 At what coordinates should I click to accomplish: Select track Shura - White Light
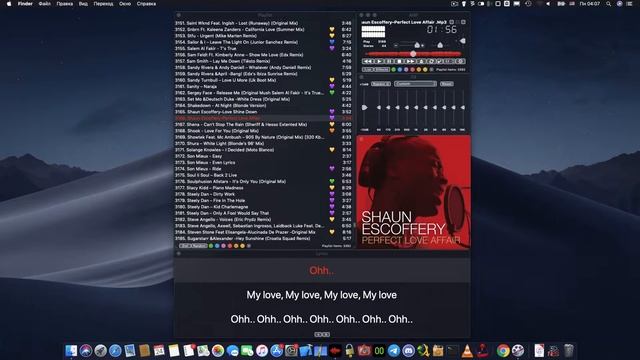click(263, 143)
